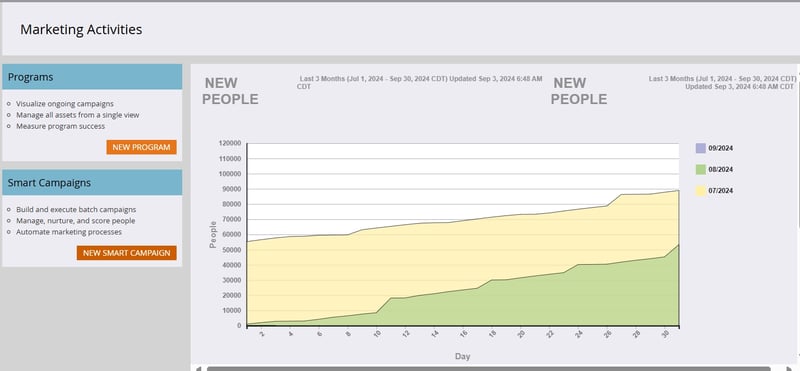Image resolution: width=800 pixels, height=371 pixels.
Task: Click 'Measure program success' text
Action: 61,126
